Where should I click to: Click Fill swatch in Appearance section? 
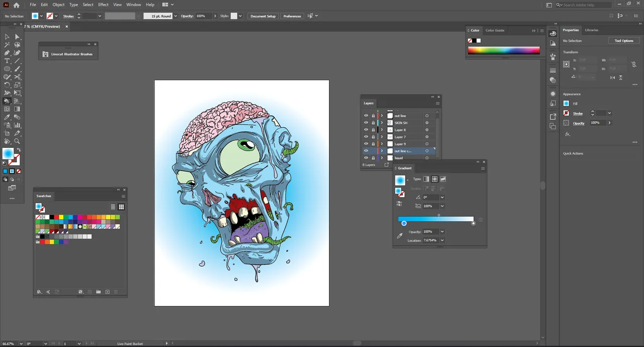(567, 104)
